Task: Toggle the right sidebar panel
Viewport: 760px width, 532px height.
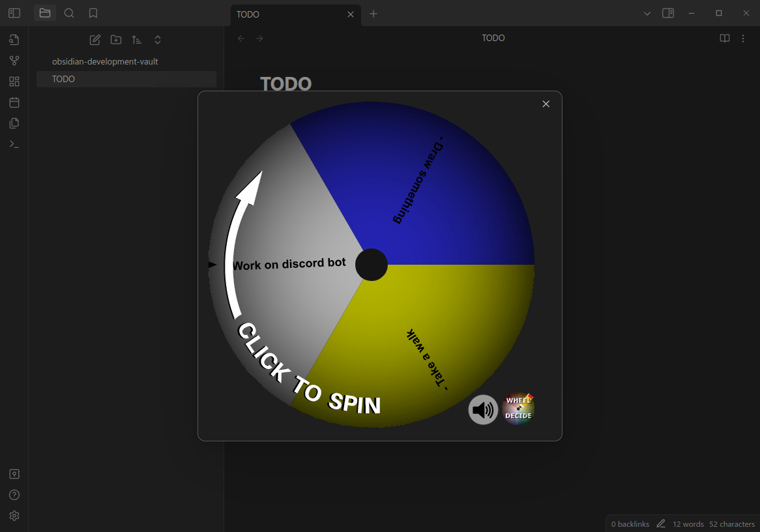Action: pyautogui.click(x=668, y=13)
